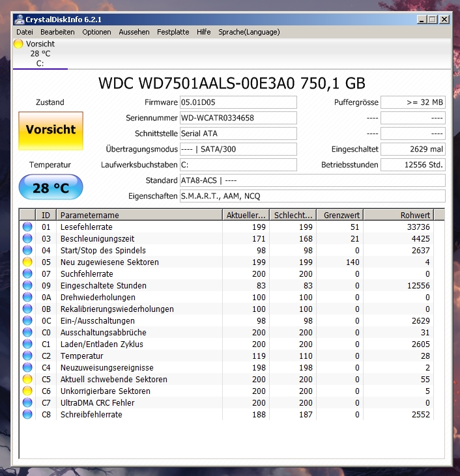Close the CrystalDiskInfo window
Image resolution: width=460 pixels, height=476 pixels.
[444, 20]
